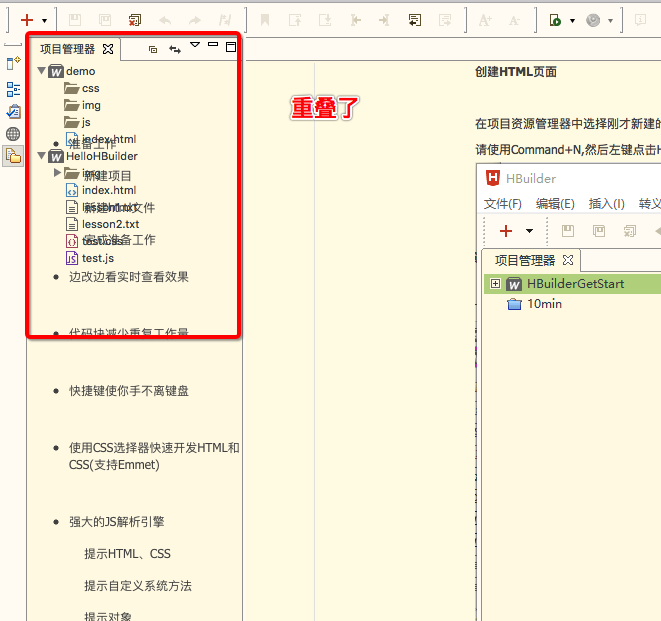Screen dimensions: 661x621
Task: Select the css folder under demo
Action: click(x=91, y=89)
